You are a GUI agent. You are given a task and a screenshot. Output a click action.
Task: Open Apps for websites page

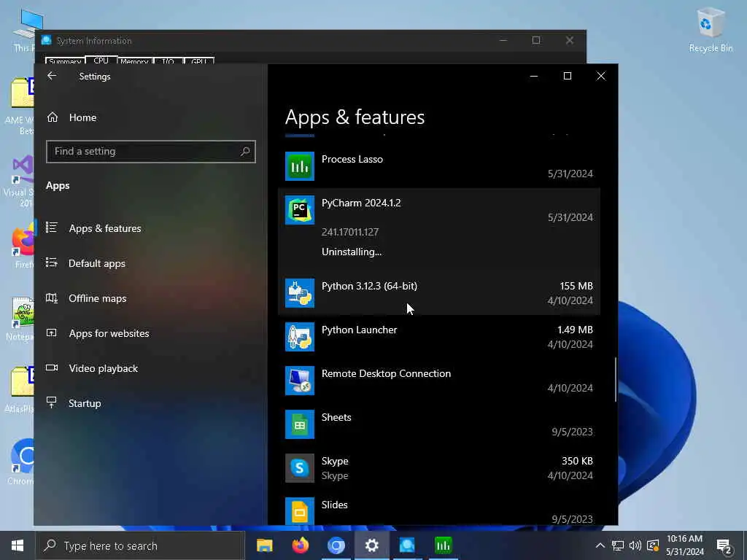click(109, 333)
